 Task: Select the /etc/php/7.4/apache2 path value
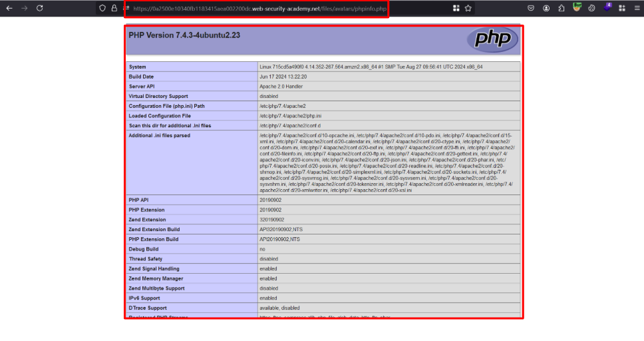283,106
